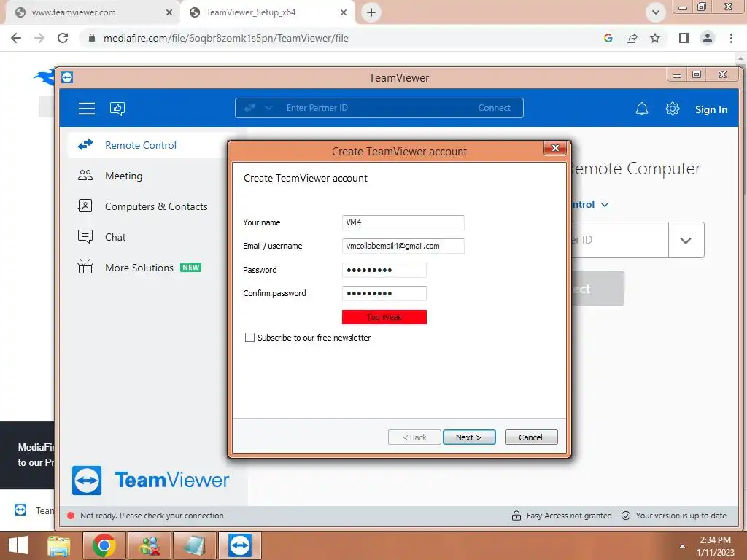This screenshot has height=560, width=747.
Task: Close the TeamViewer_Setup_x64 tab
Action: coord(344,12)
